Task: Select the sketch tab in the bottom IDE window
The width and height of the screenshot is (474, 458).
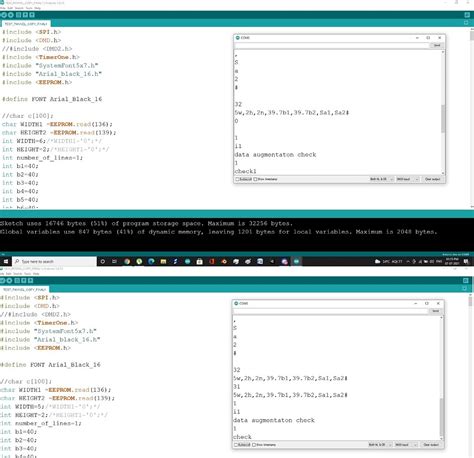Action: [x=25, y=289]
